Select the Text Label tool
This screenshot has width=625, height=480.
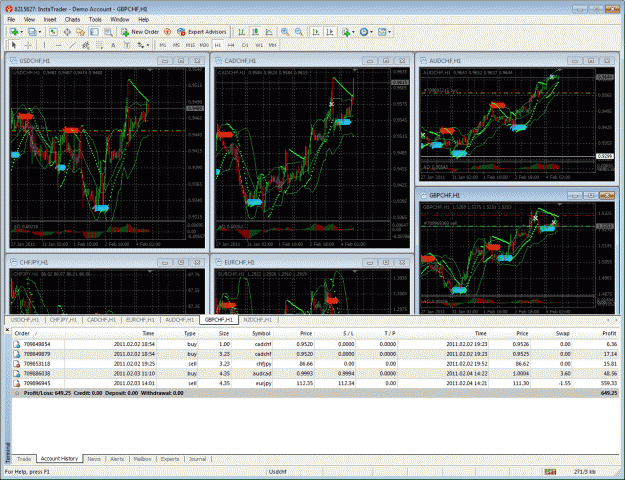[127, 45]
